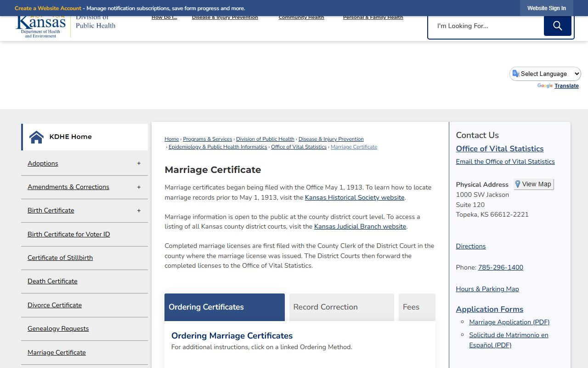Image resolution: width=588 pixels, height=368 pixels.
Task: Open Office of Vital Statistics contact heading
Action: click(500, 149)
